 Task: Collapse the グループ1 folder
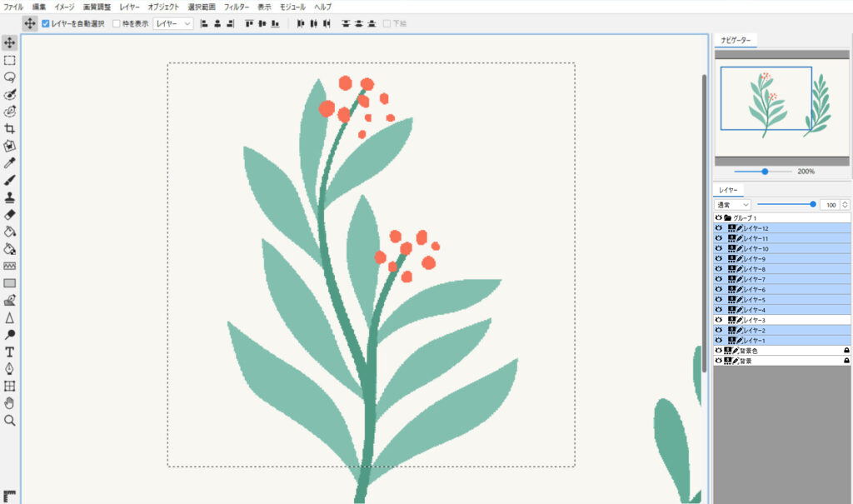click(727, 217)
